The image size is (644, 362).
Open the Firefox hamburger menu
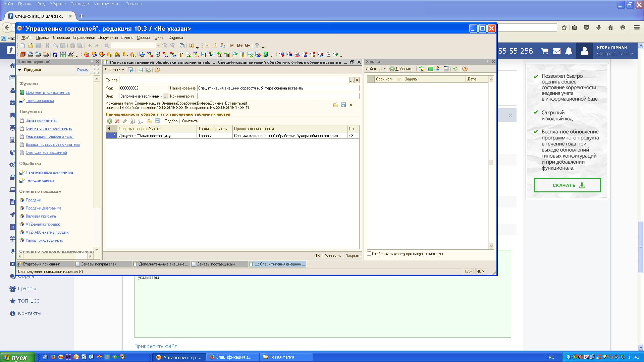tap(637, 27)
